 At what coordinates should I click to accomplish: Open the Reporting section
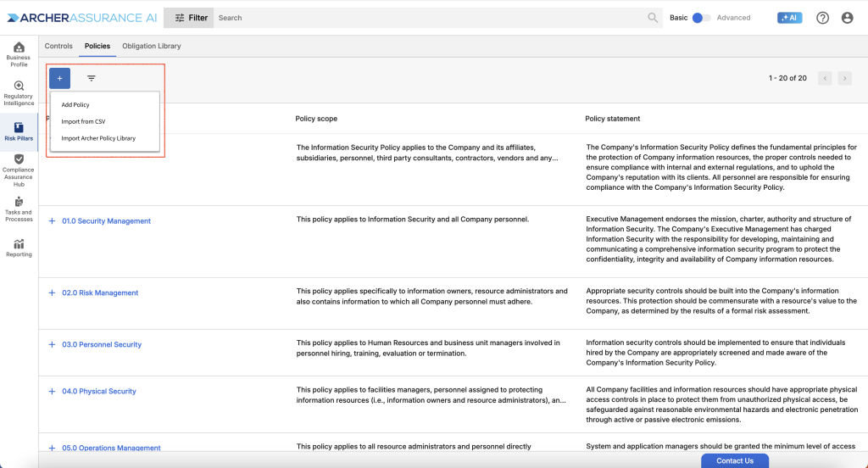[x=19, y=248]
